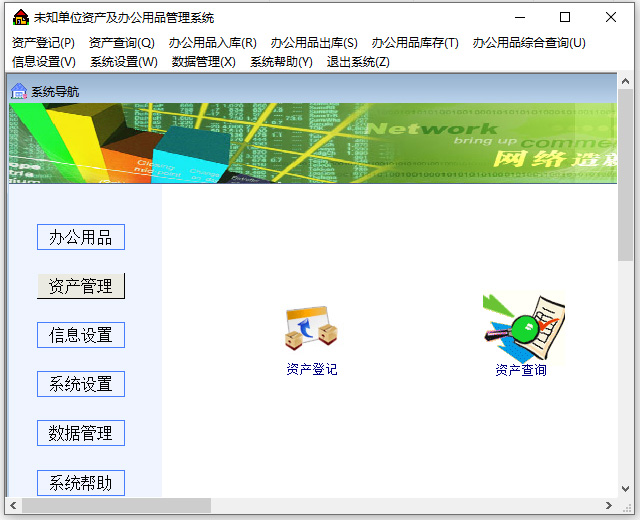Select the 资产管理 sidebar button
This screenshot has height=520, width=640.
tap(81, 286)
